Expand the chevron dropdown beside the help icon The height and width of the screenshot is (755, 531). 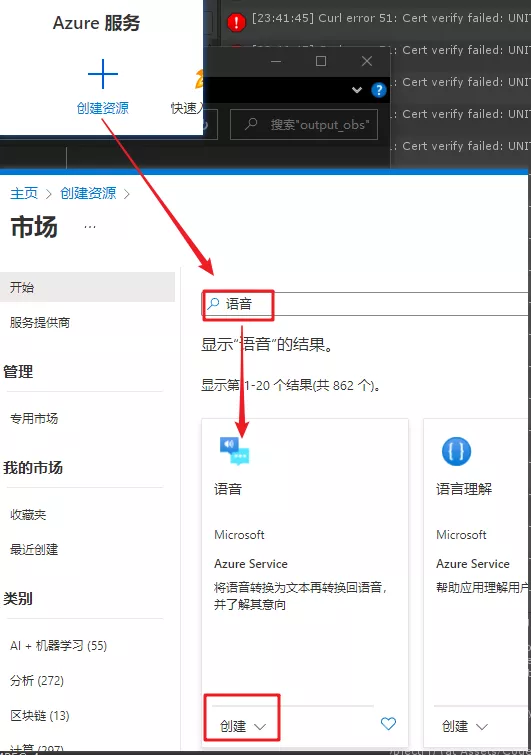click(357, 90)
